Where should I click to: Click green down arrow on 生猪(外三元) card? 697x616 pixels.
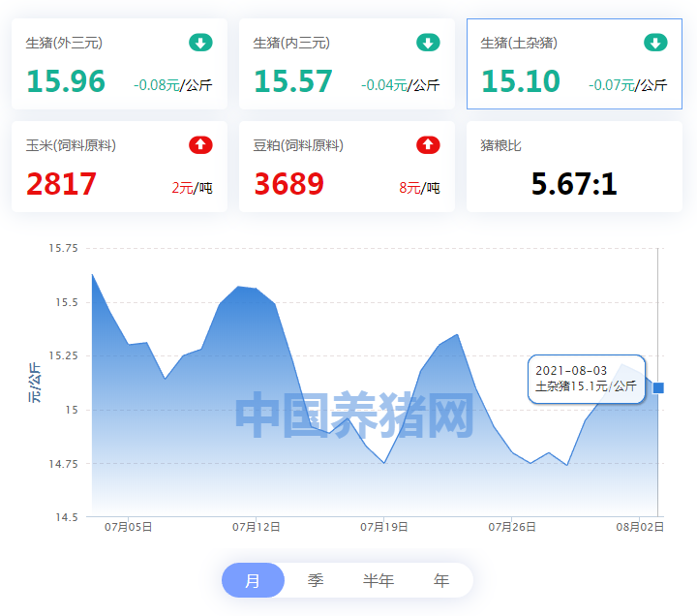click(200, 43)
